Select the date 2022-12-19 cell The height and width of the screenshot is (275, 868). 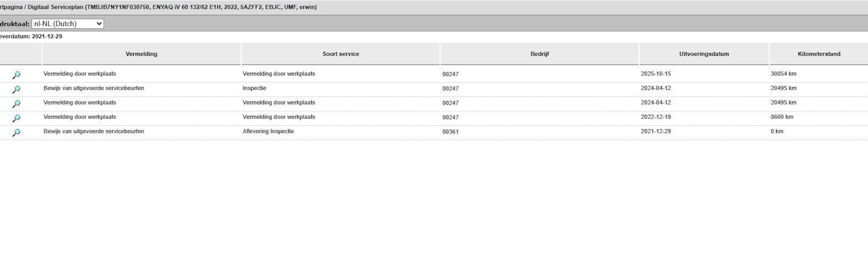click(656, 117)
